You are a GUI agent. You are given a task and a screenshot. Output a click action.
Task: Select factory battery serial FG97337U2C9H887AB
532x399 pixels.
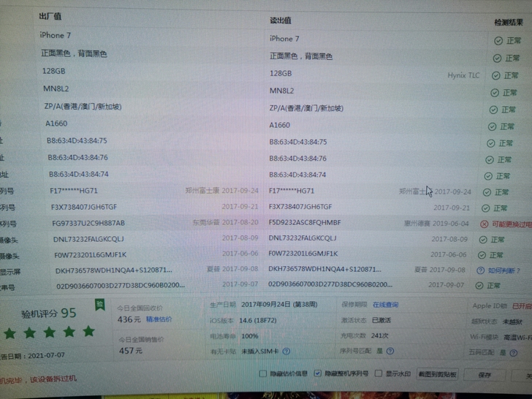[x=88, y=224]
